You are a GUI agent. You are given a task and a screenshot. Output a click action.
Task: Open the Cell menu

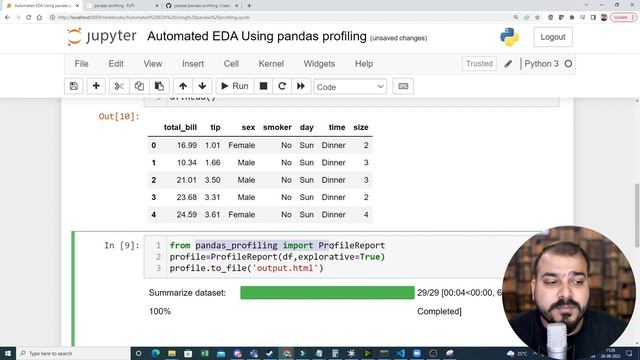pos(231,64)
